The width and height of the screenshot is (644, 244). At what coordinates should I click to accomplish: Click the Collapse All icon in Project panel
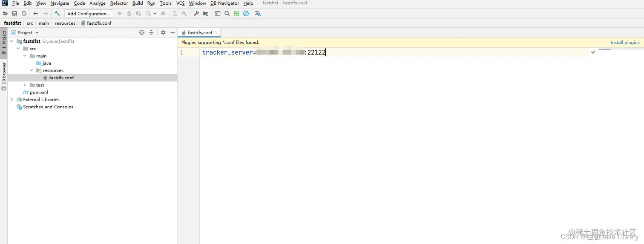(151, 32)
